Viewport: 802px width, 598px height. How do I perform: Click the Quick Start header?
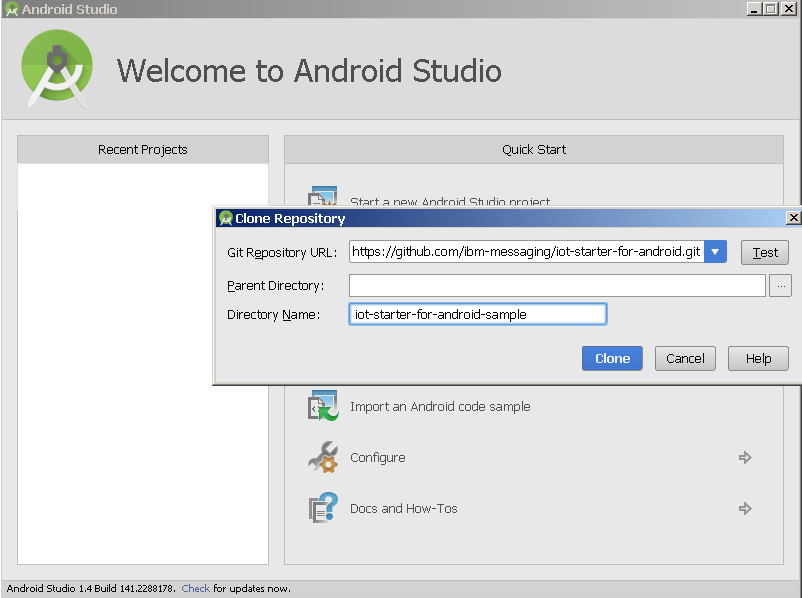pos(534,149)
